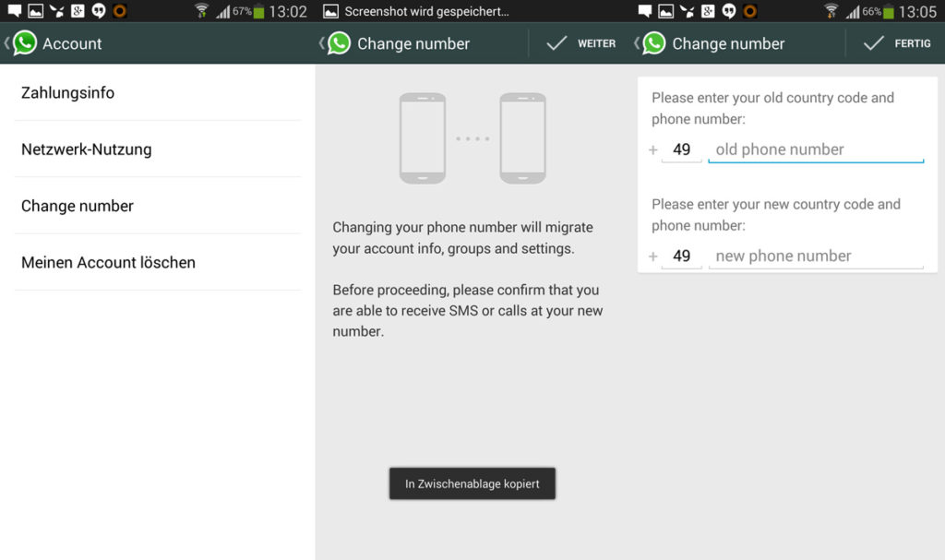Tap the 'Before proceeding, please confirm' paragraph
This screenshot has width=945, height=560.
[468, 310]
